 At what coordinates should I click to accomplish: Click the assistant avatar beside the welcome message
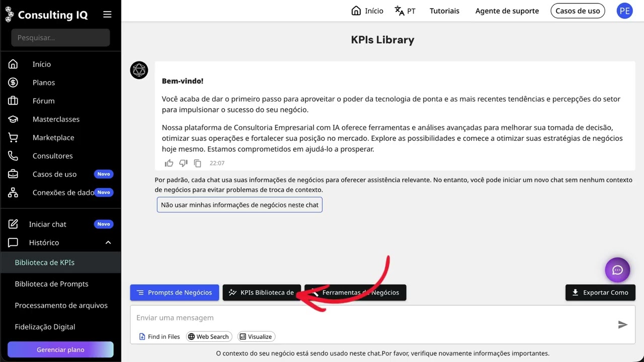tap(139, 70)
